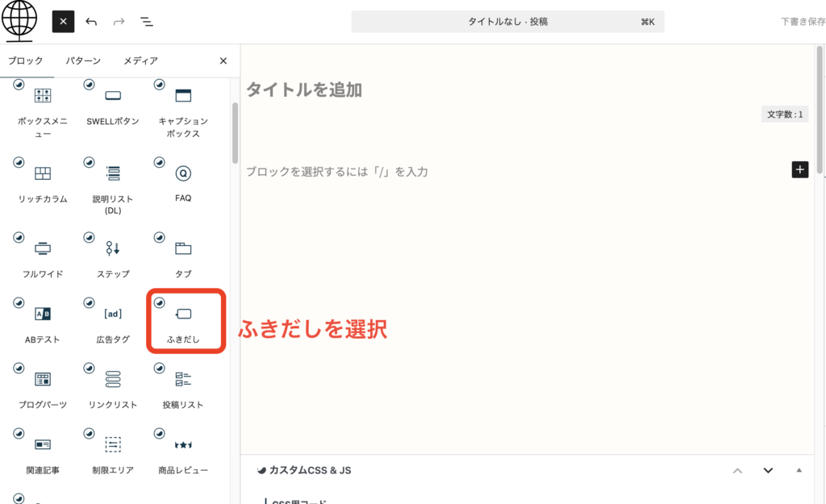Switch to the パターン tab

point(84,60)
